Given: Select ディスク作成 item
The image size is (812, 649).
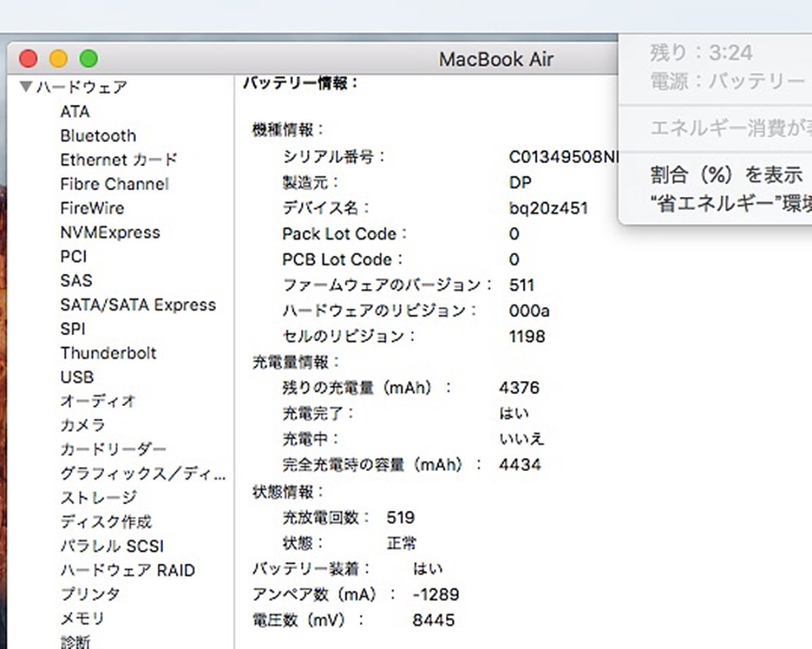Looking at the screenshot, I should click(x=106, y=522).
